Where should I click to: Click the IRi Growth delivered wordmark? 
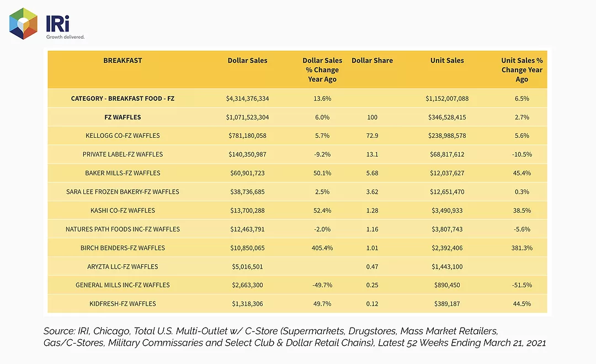click(x=65, y=27)
